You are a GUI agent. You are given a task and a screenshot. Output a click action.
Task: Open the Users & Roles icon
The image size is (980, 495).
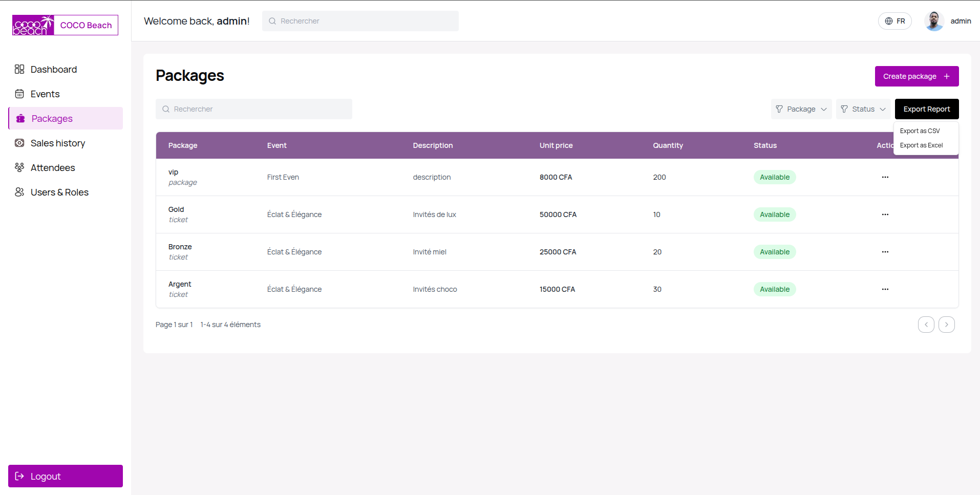19,192
